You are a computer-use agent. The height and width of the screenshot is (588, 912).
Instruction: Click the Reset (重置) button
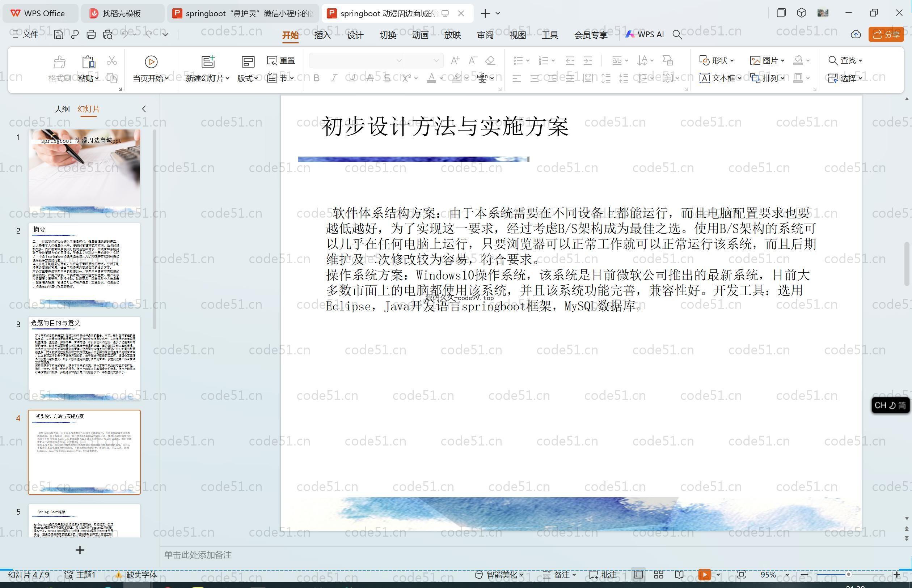281,61
